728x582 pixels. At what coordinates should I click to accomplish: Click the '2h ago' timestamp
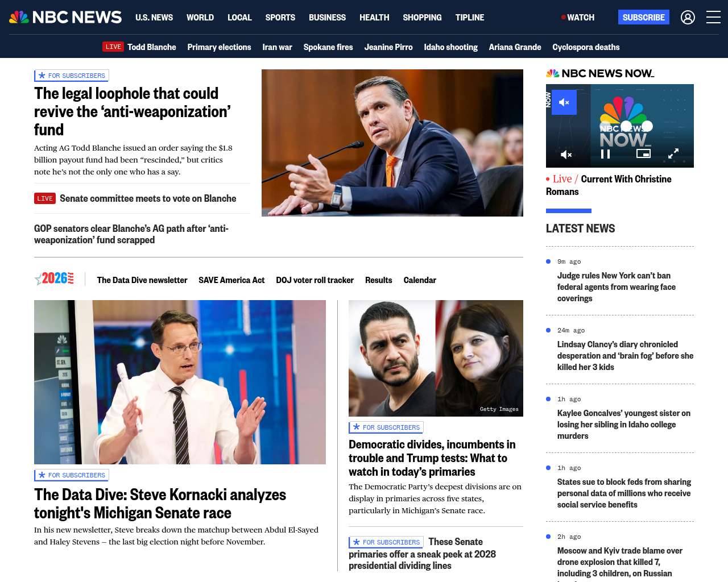(x=569, y=537)
